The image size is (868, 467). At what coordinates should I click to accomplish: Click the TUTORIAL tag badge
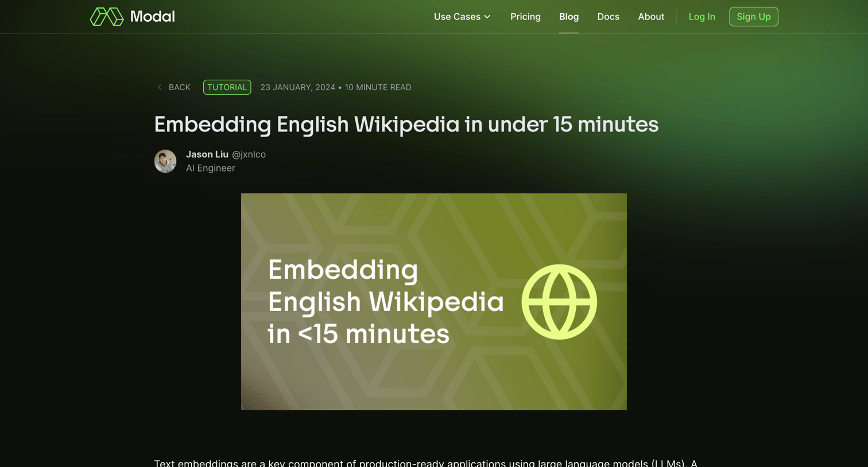coord(227,87)
